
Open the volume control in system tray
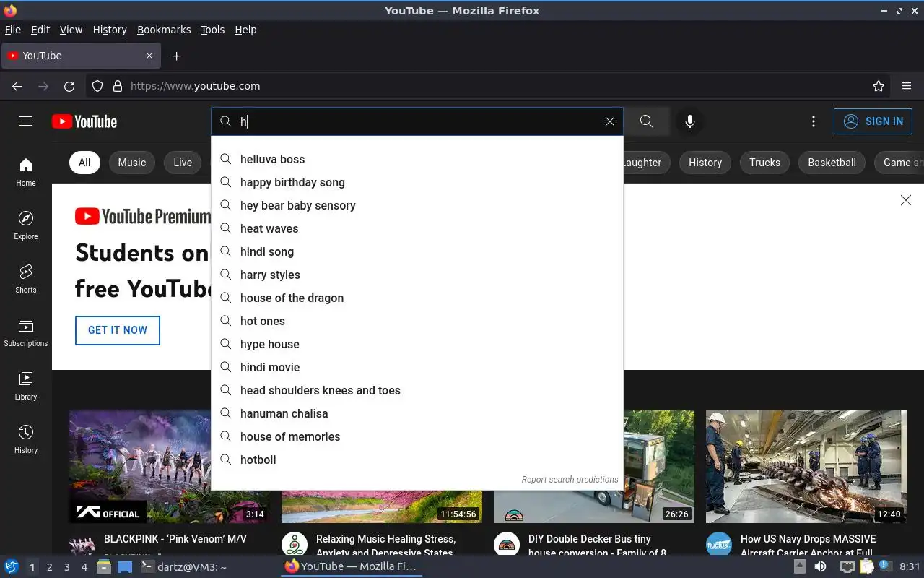coord(821,566)
